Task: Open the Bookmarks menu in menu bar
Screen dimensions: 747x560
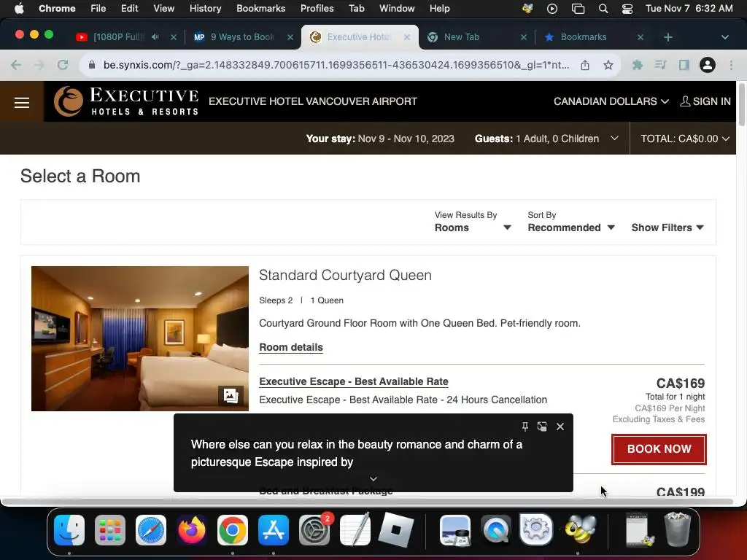Action: [260, 9]
